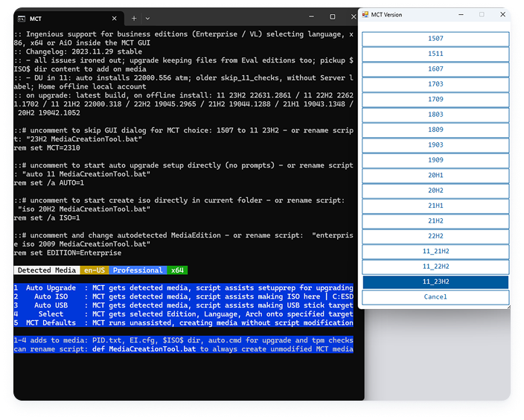Screen dimensions: 524x420
Task: Click 'rem set MCT=2310' line
Action: pyautogui.click(x=47, y=147)
